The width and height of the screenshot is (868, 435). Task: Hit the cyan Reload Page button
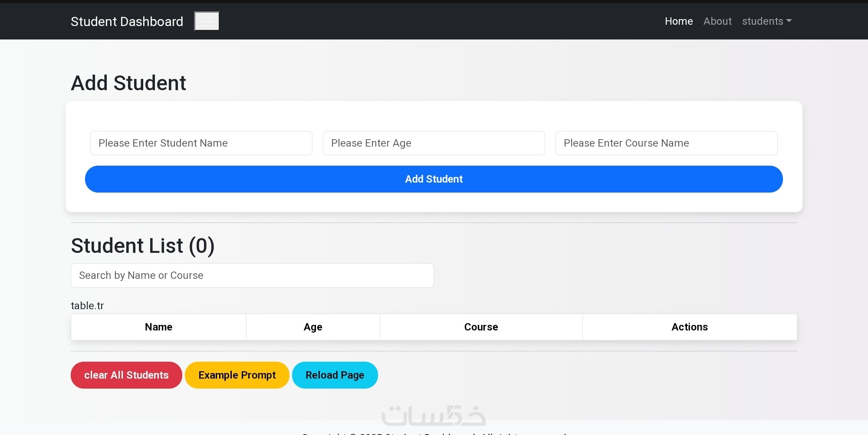click(x=335, y=375)
